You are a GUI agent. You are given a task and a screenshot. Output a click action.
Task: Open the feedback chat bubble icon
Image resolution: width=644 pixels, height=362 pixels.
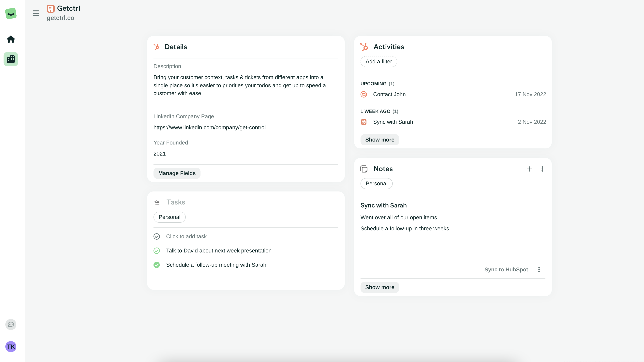(x=10, y=324)
